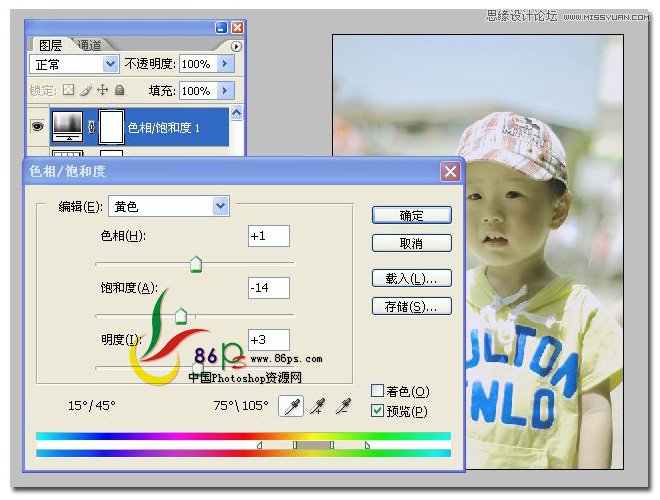Open Layers panel flyout menu arrow
The height and width of the screenshot is (500, 660).
point(236,46)
